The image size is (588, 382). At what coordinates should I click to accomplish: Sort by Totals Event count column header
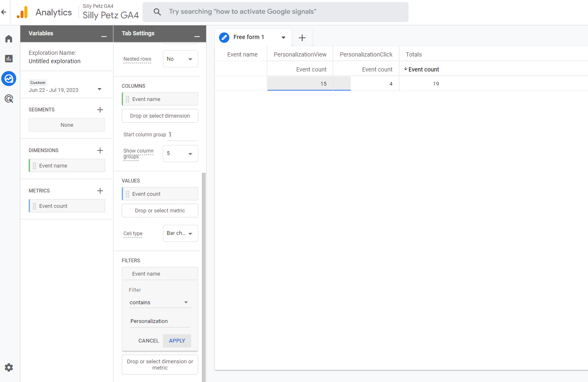pos(422,69)
